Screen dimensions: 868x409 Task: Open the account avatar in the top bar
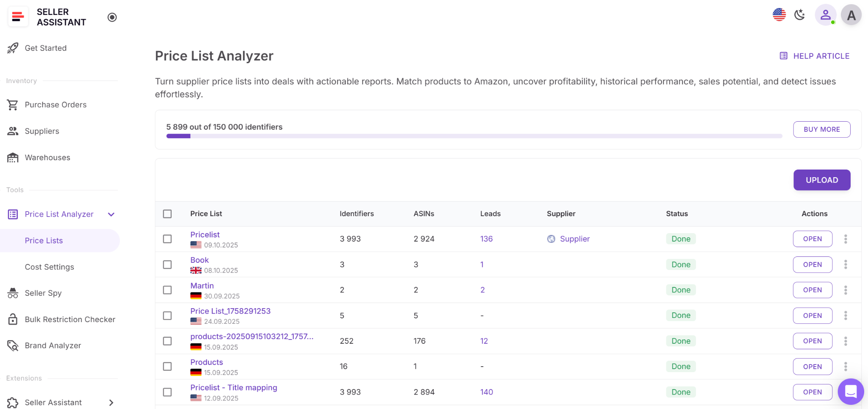851,14
